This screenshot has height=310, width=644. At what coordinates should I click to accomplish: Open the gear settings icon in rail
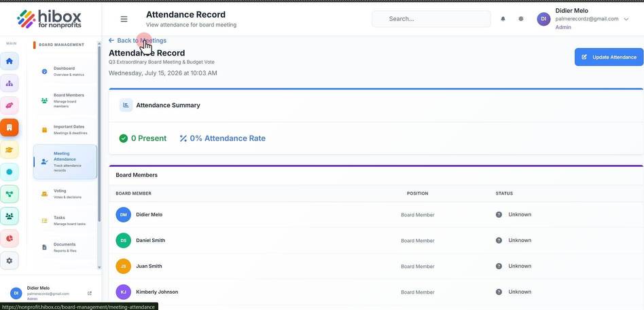tap(10, 260)
